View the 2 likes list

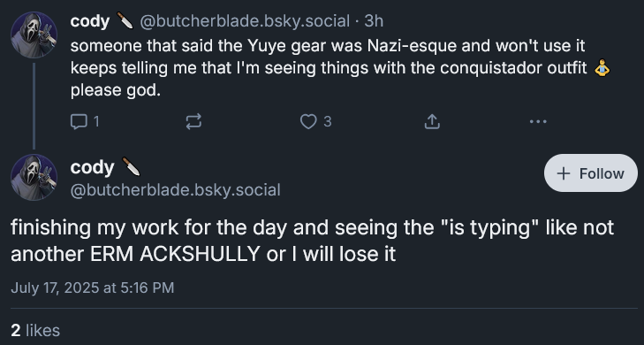point(35,330)
